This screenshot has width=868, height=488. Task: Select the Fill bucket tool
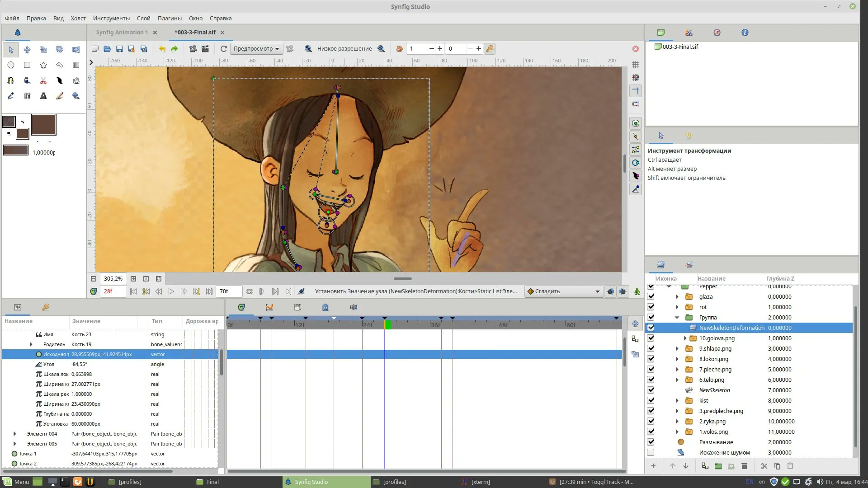point(75,80)
